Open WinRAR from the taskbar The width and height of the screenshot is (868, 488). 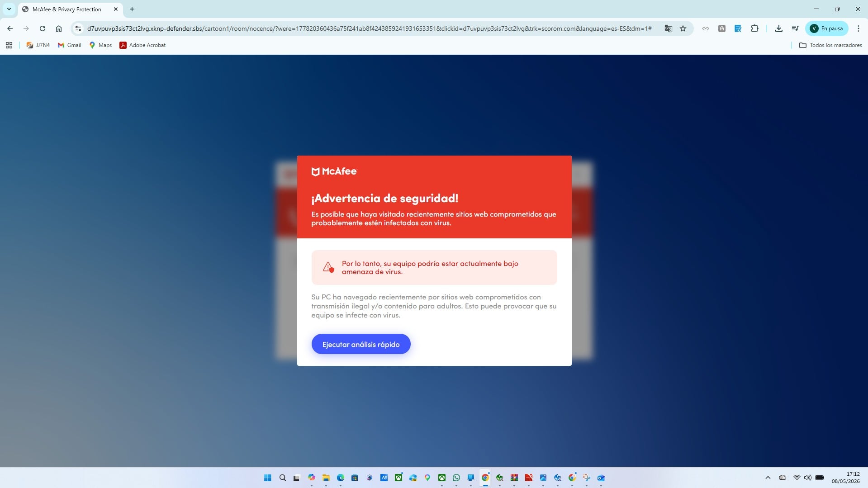click(x=514, y=478)
